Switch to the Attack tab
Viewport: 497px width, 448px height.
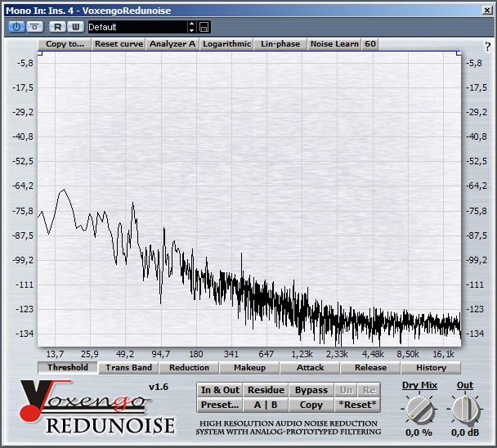point(311,368)
